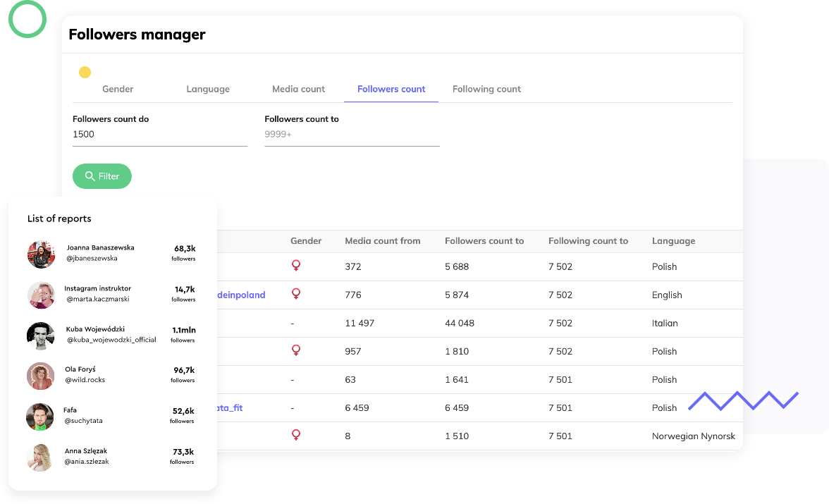Screen dimensions: 829x504
Task: Open Joanna Banaszewska's avatar in the reports list
Action: point(41,254)
